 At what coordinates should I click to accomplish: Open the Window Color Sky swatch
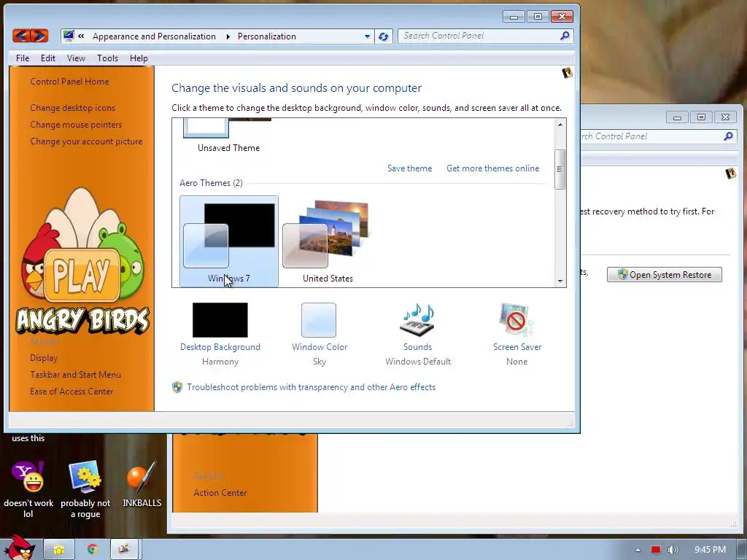(x=319, y=320)
